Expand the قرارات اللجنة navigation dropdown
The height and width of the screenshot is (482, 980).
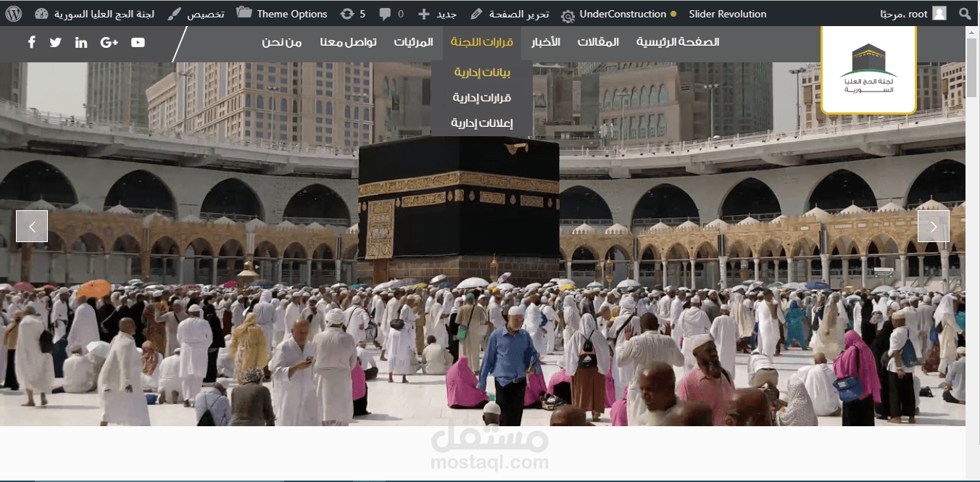[x=481, y=41]
